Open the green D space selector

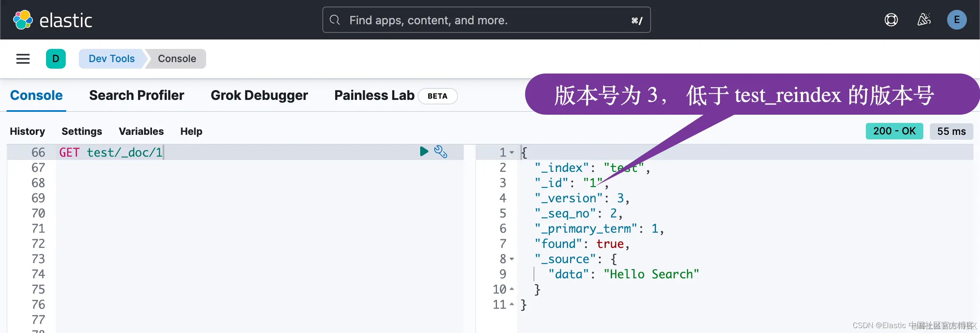click(56, 59)
